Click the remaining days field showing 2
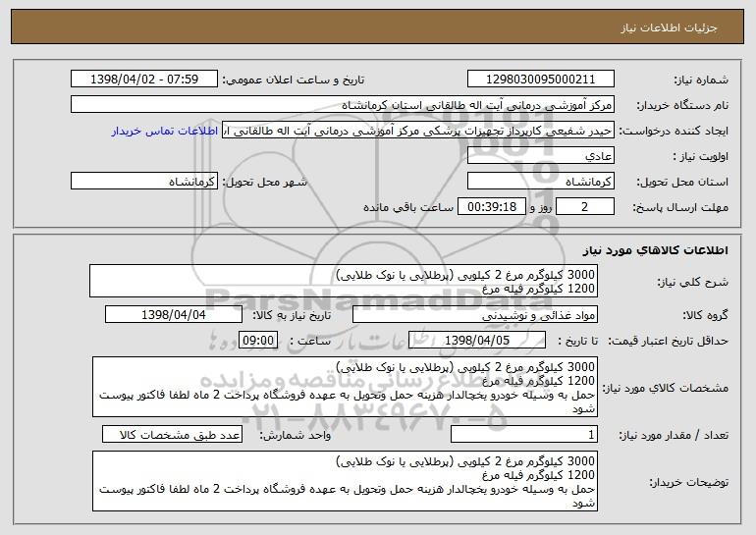 tap(585, 207)
